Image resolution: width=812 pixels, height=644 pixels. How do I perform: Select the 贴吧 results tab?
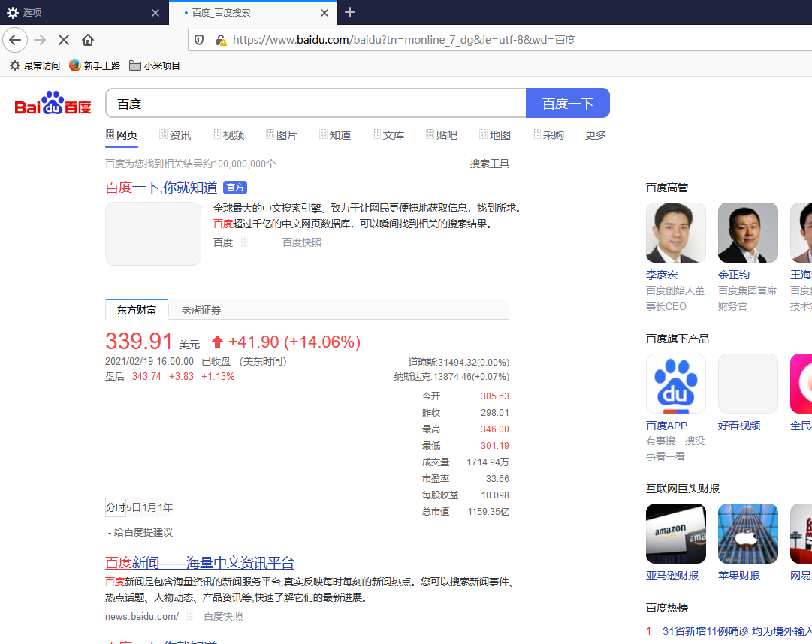click(442, 135)
